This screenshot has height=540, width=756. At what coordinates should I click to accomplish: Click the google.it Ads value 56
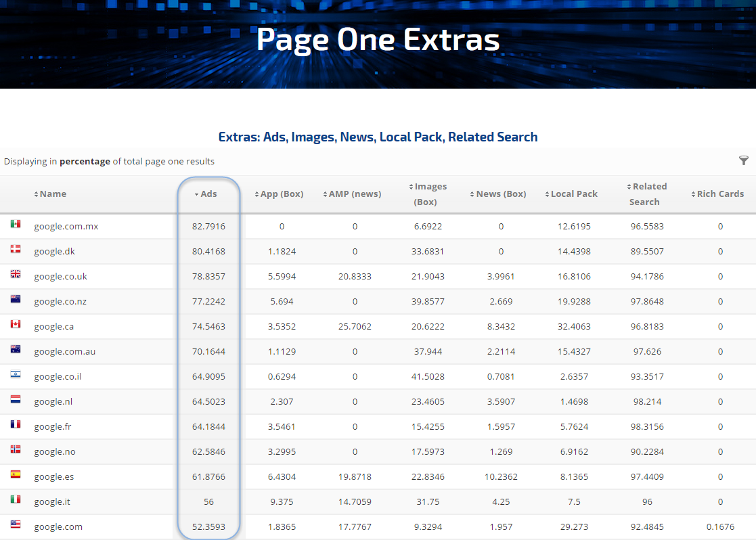[x=208, y=502]
